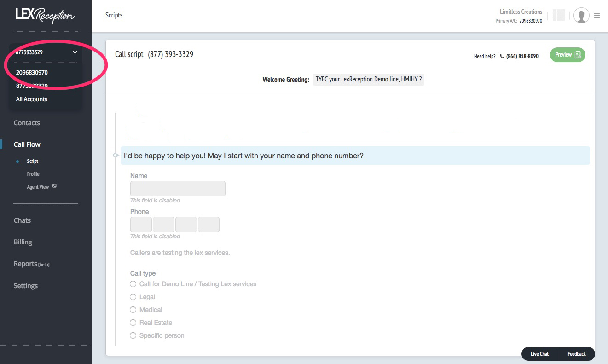Click the Feedback button
The width and height of the screenshot is (608, 364).
coord(577,354)
